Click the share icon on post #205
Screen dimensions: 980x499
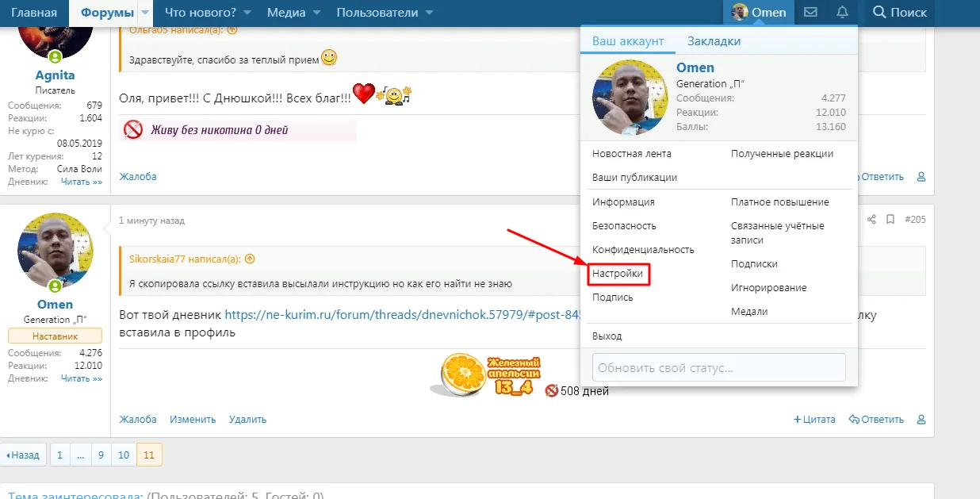click(x=871, y=220)
